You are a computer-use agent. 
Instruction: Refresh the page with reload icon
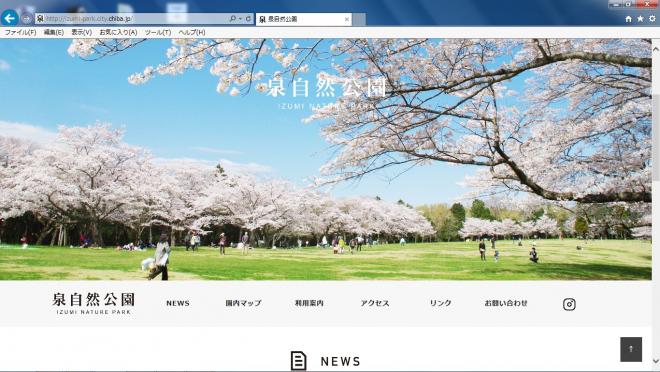click(x=248, y=19)
